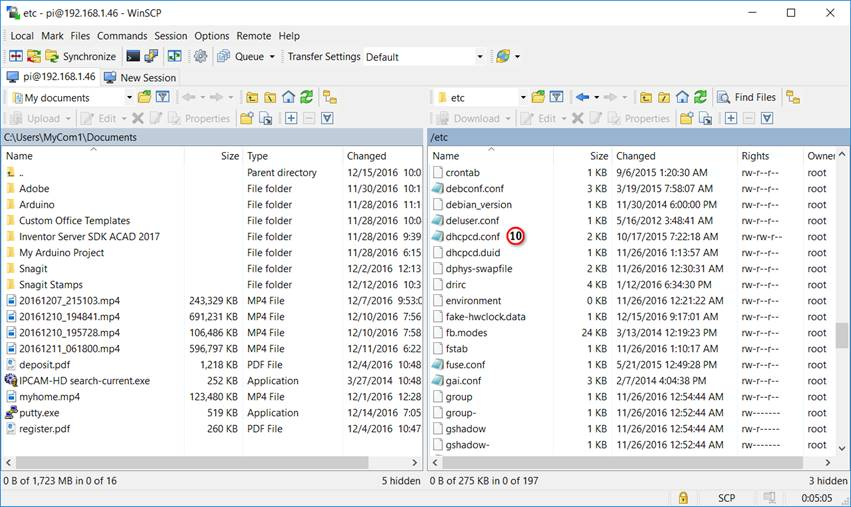Click the remote panel horizontal scrollbar
Image resolution: width=851 pixels, height=507 pixels.
pos(623,462)
